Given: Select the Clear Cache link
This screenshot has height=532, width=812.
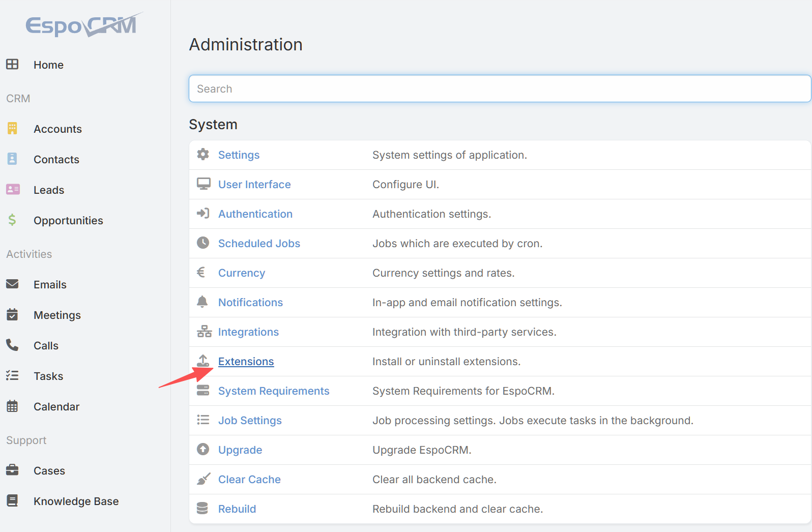Looking at the screenshot, I should 249,479.
